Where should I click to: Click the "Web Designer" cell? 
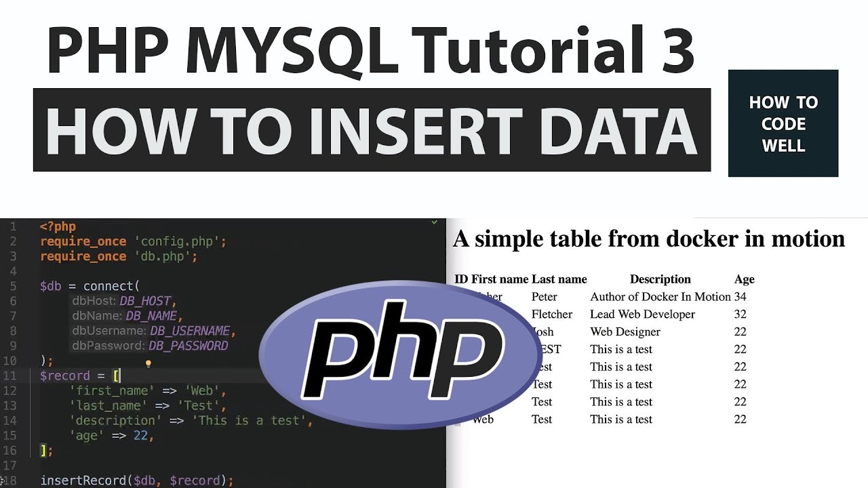625,332
